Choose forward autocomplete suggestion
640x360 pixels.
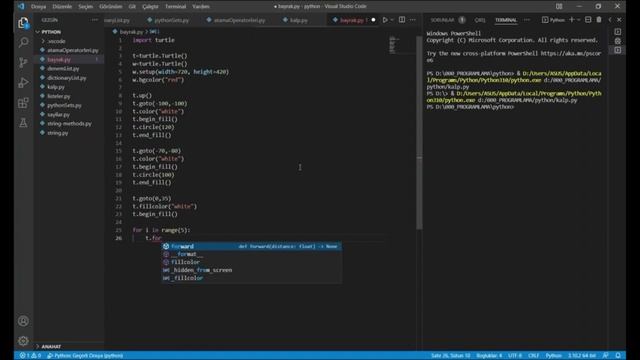click(251, 247)
